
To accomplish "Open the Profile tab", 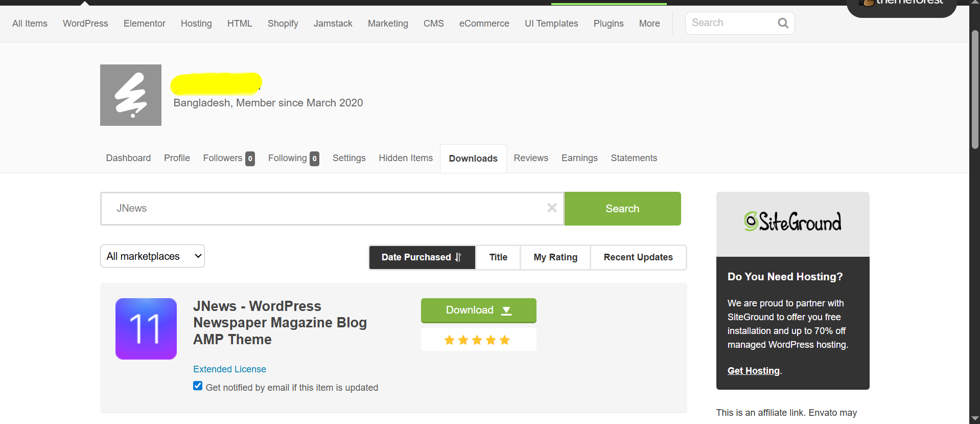I will coord(177,158).
